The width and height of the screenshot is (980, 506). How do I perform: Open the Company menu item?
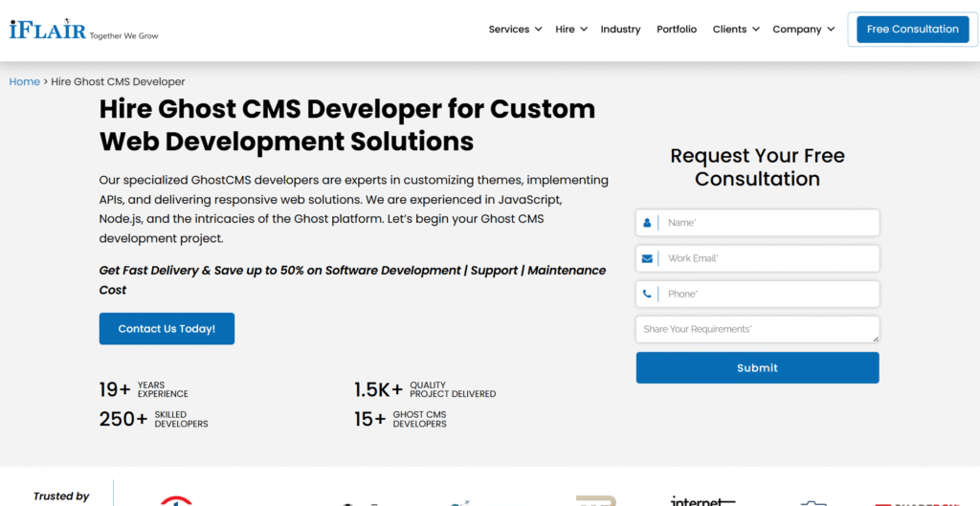(x=797, y=30)
